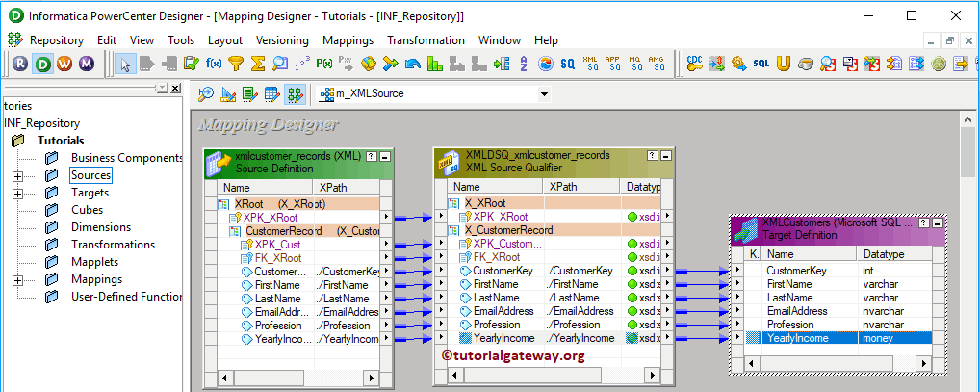Switch to Transformation Developer workspace
This screenshot has height=392, width=980.
pos(250,94)
